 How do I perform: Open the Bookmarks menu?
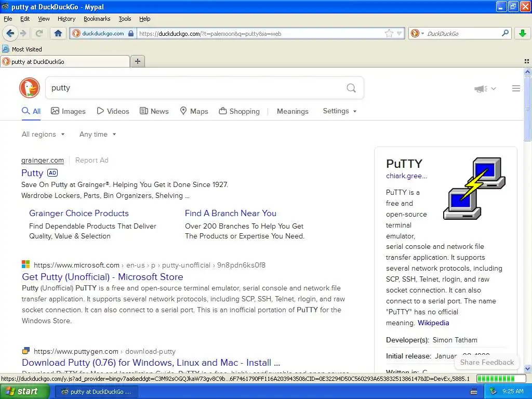tap(97, 19)
